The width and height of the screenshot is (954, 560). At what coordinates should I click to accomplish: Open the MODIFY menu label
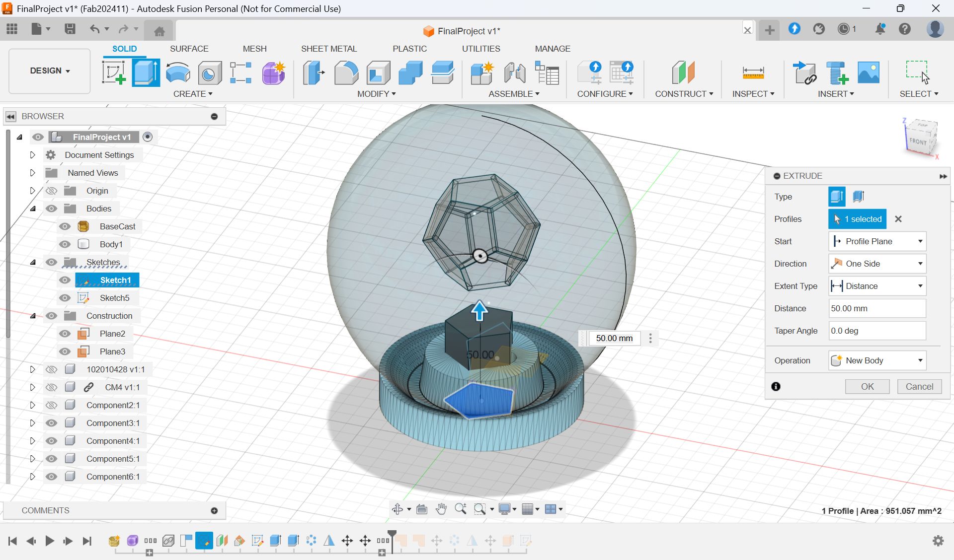pos(376,94)
